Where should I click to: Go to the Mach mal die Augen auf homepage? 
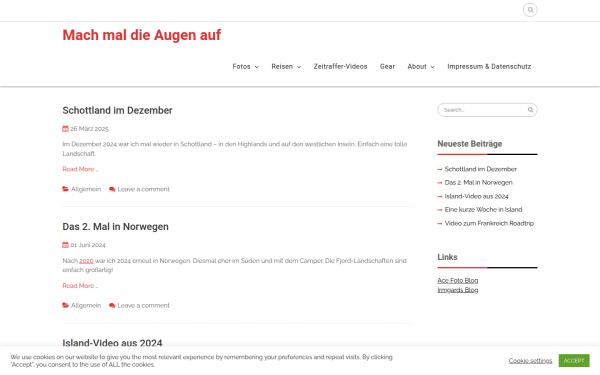tap(142, 35)
